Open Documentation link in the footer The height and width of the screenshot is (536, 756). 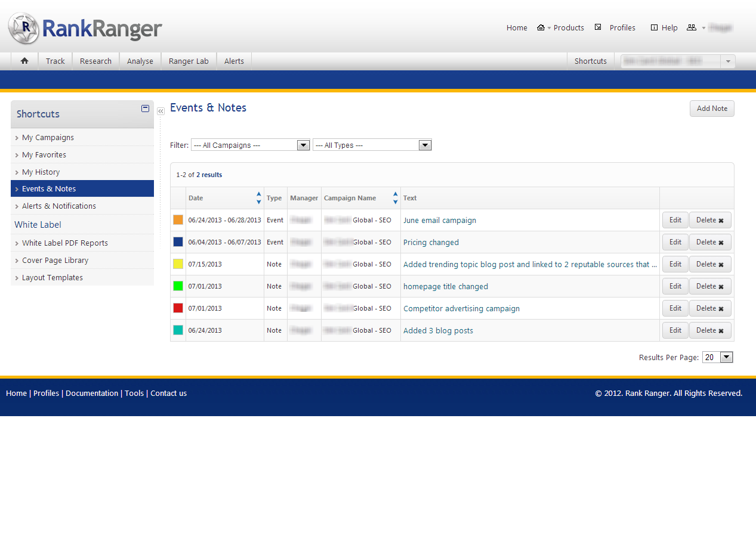click(x=92, y=393)
